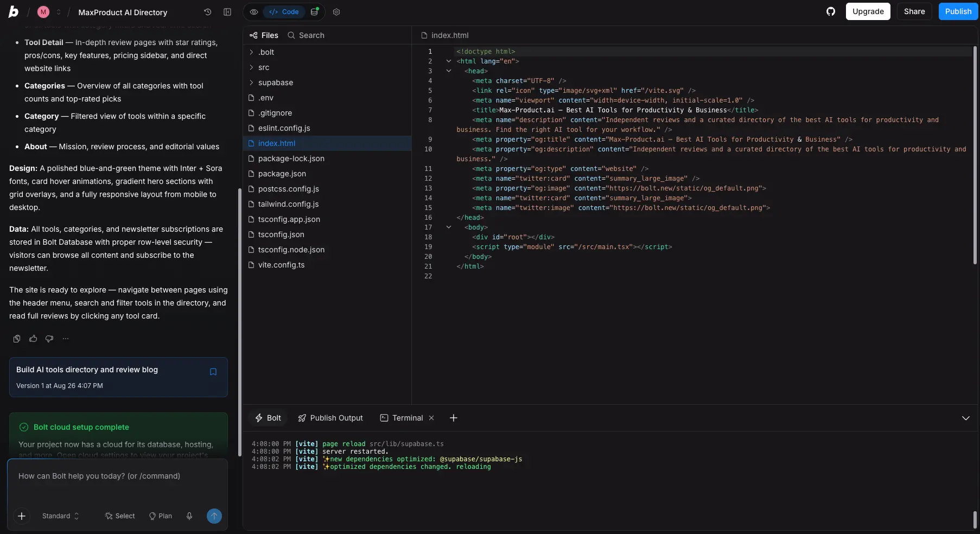Click the code editor vertical scrollbar
Viewport: 980px width, 534px height.
975,155
